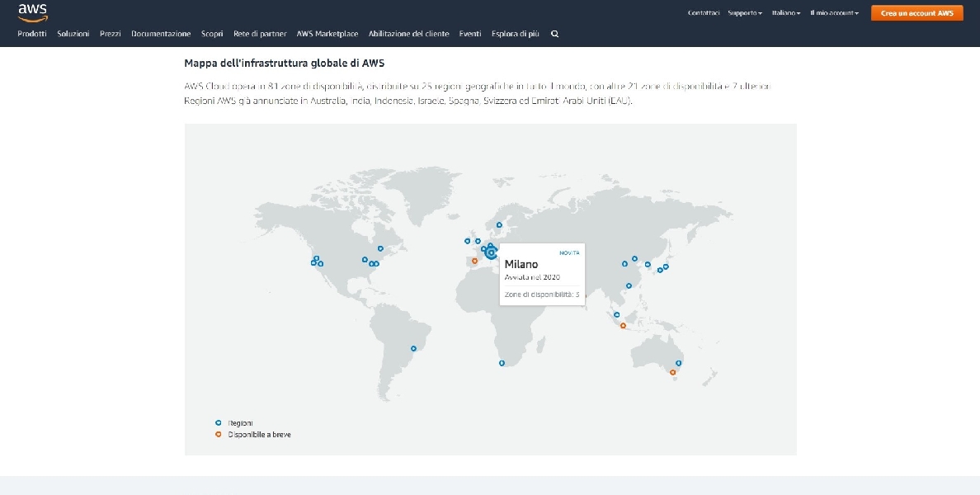Select the Stockholm region marker in Sweden
The image size is (980, 495).
pos(499,225)
